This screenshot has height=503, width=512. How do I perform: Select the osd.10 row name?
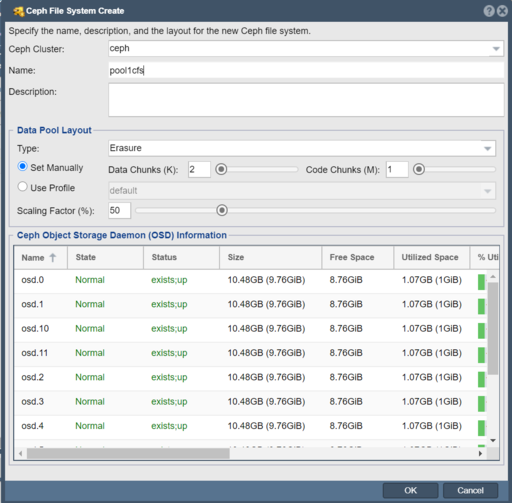[x=35, y=329]
